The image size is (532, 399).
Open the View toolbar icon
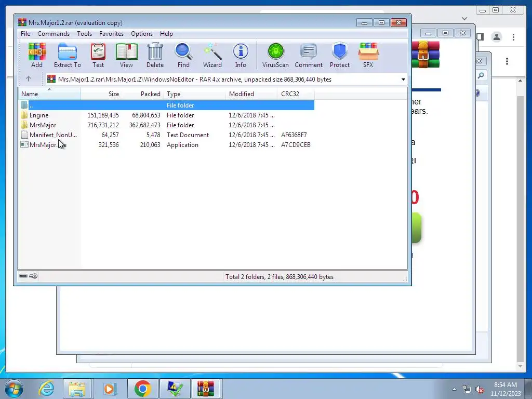[x=127, y=55]
